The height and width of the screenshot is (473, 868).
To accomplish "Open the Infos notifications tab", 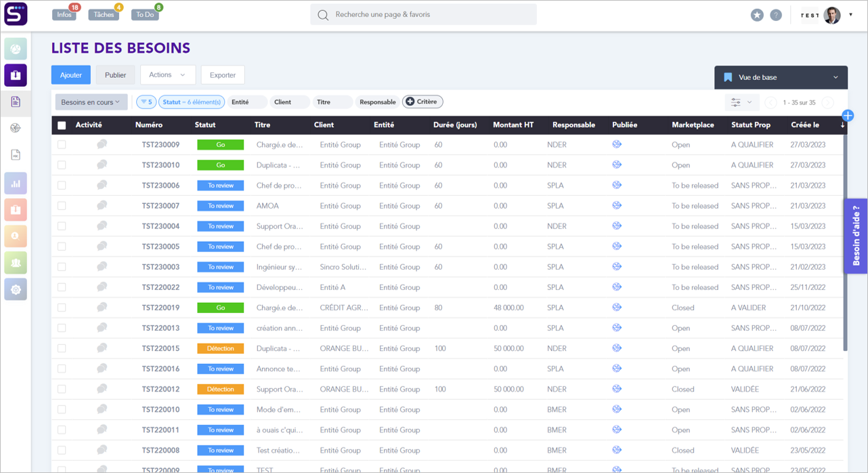I will click(x=65, y=14).
